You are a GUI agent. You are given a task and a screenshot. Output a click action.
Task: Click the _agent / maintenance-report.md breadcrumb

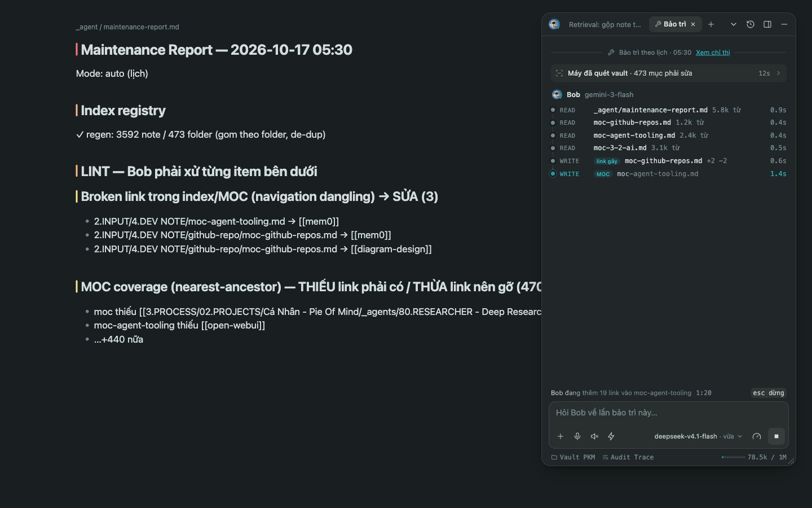point(127,27)
